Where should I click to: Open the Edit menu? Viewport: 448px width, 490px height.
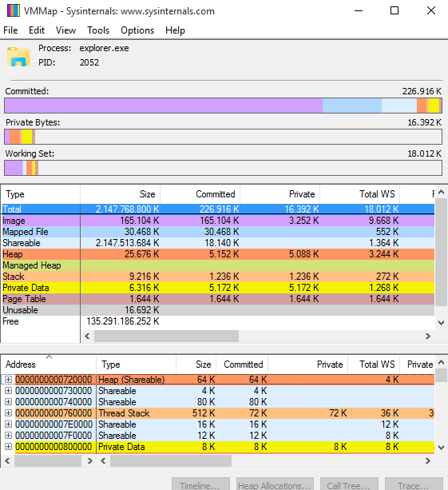37,30
